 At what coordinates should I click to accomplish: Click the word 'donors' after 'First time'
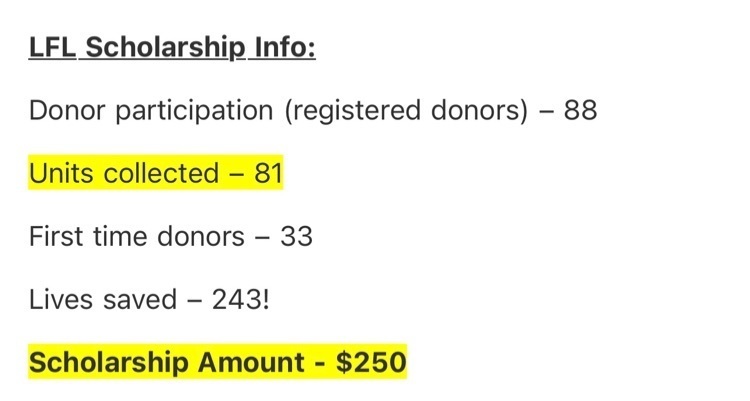click(201, 236)
